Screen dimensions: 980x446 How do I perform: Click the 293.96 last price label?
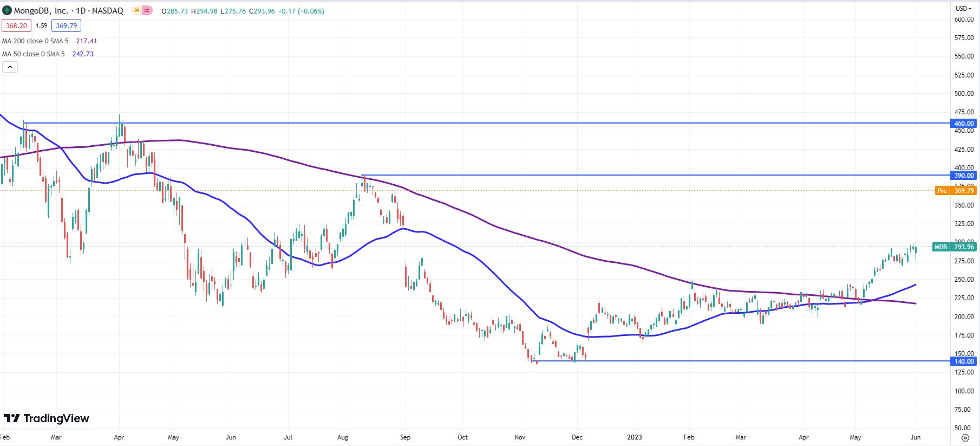click(x=964, y=247)
